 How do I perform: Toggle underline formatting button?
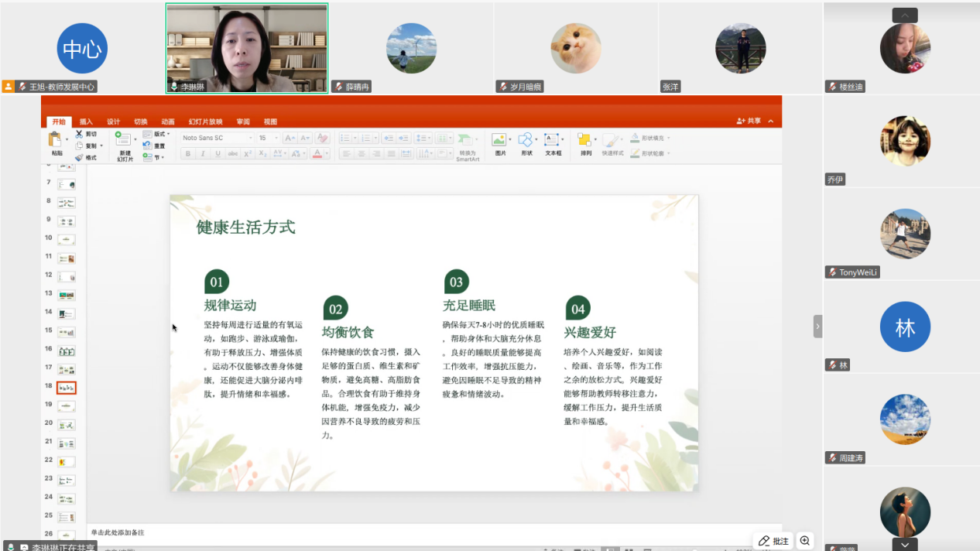[218, 154]
